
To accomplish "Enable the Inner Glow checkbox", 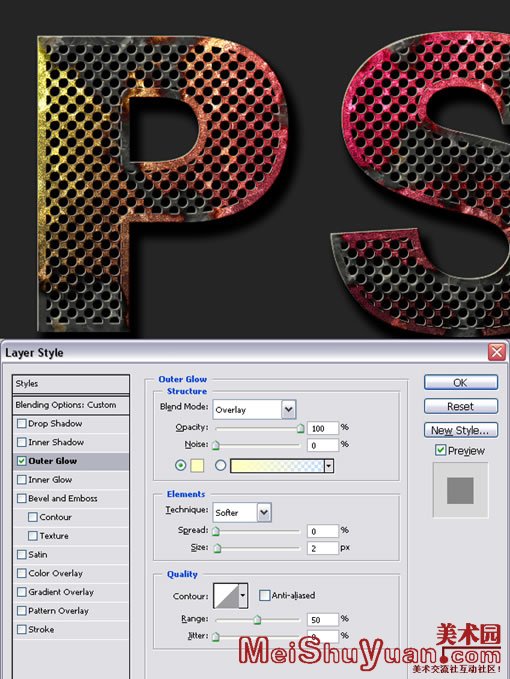I will (22, 479).
